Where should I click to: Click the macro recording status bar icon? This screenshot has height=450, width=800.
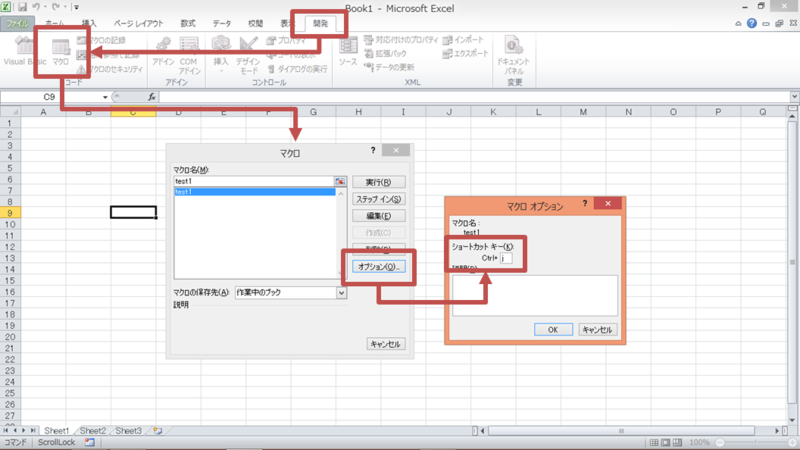[x=90, y=442]
